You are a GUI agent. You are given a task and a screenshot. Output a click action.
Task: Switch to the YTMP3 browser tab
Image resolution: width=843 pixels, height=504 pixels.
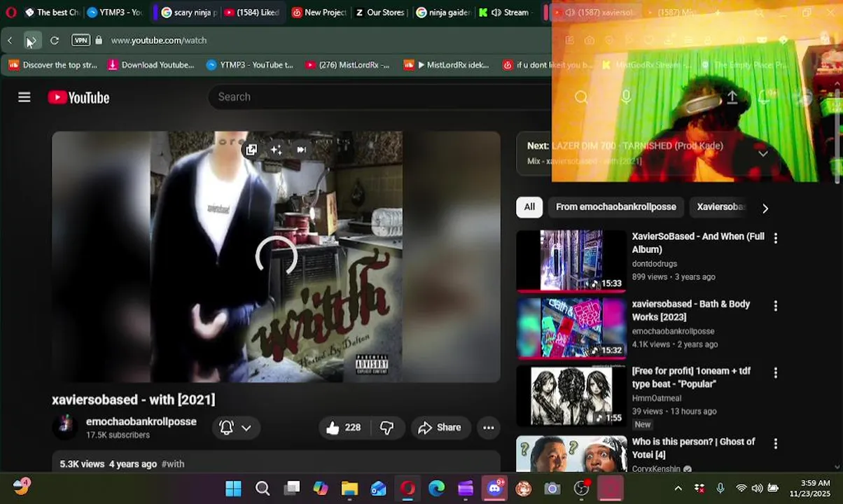pyautogui.click(x=115, y=12)
